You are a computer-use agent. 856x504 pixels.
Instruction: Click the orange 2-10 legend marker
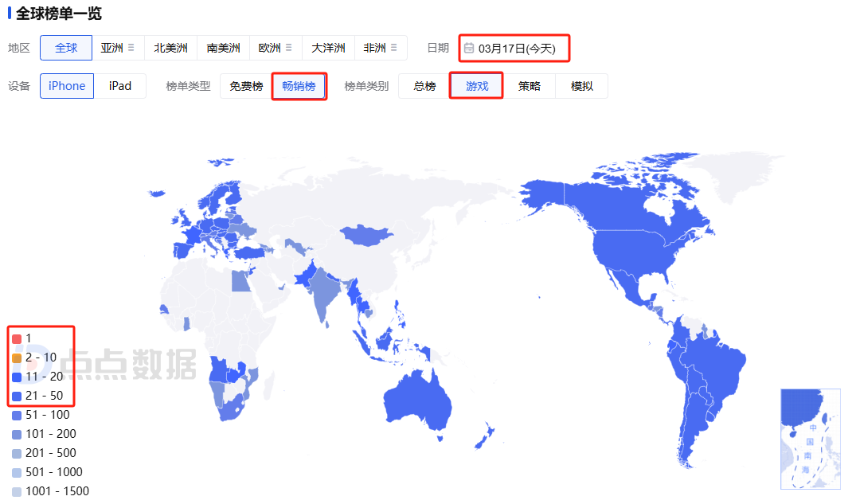pos(18,357)
